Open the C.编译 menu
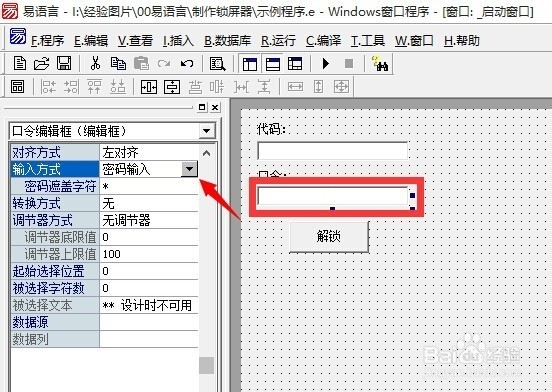The height and width of the screenshot is (392, 552). point(323,41)
